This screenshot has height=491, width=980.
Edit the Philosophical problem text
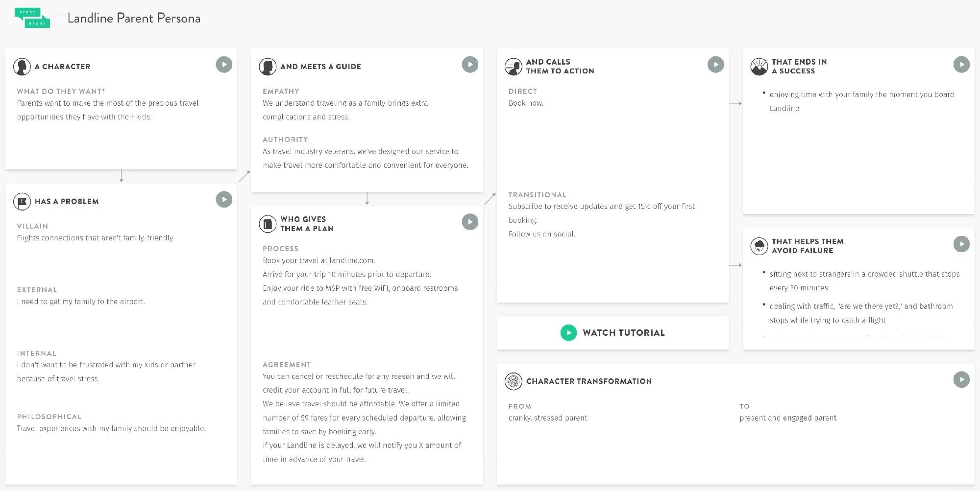pos(111,428)
